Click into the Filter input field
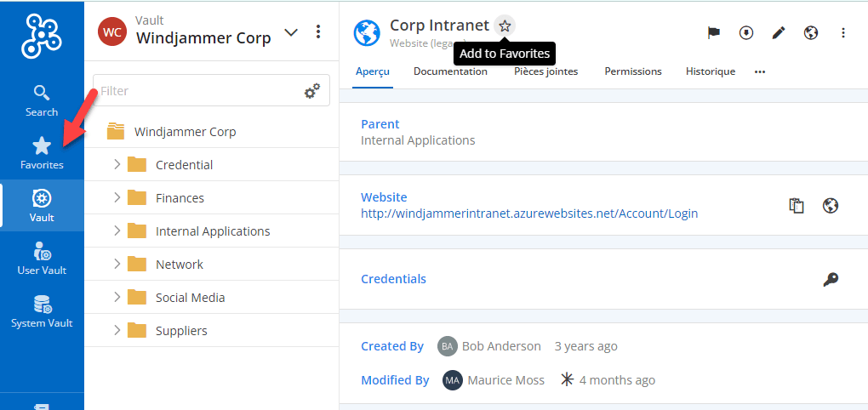 tap(196, 91)
